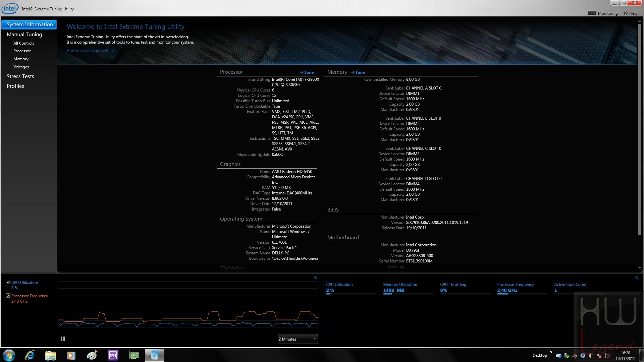Select Intel Extreme Tuning Utility taskbar button

click(155, 355)
